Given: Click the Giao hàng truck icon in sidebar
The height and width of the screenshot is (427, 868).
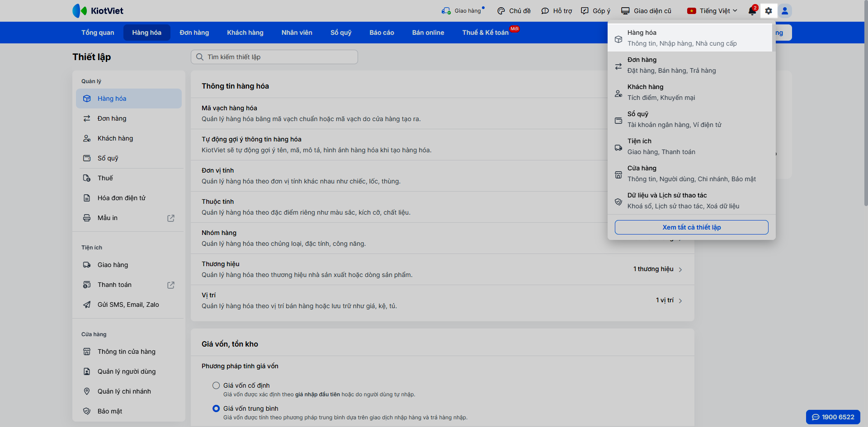Looking at the screenshot, I should 87,265.
